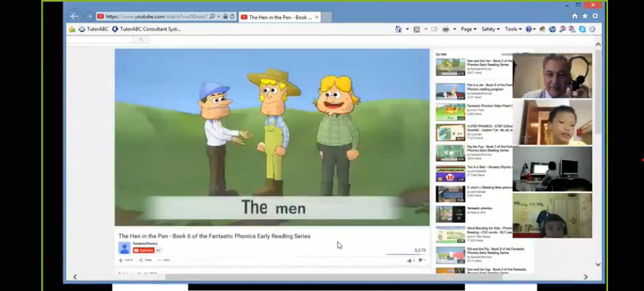Screen dimensions: 644x291
Task: Click the thumbs-up like icon
Action: coord(409,260)
